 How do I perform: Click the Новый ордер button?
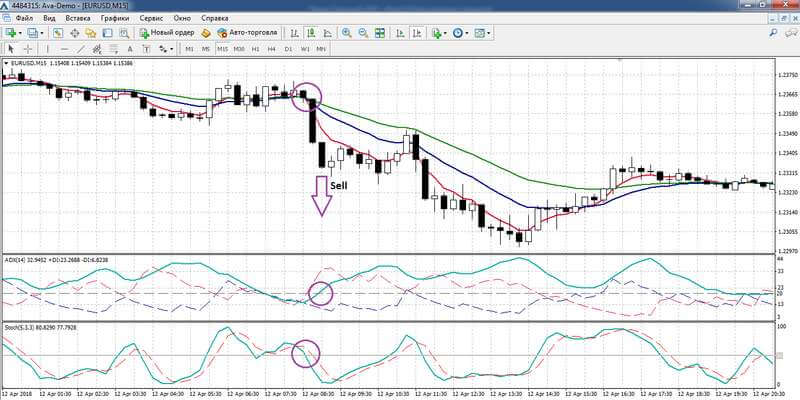[x=167, y=33]
